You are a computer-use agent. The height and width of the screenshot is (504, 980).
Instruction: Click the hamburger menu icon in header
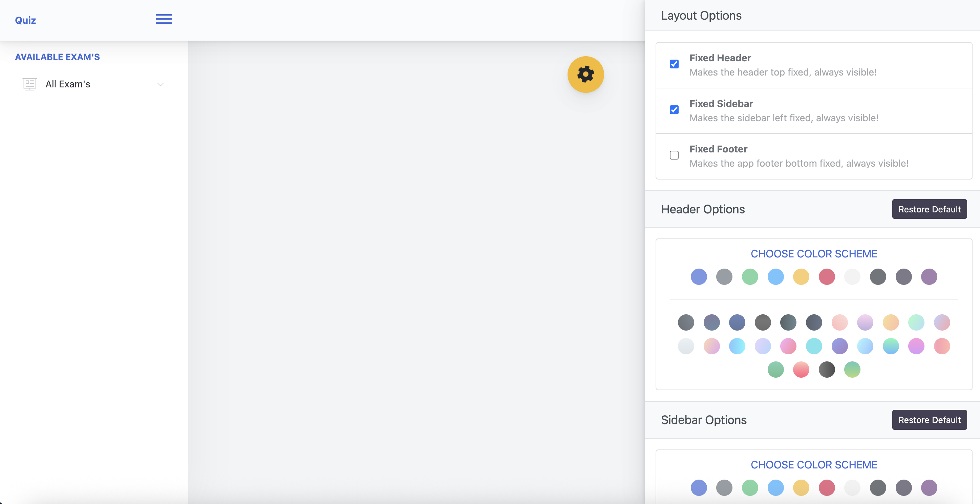tap(164, 19)
